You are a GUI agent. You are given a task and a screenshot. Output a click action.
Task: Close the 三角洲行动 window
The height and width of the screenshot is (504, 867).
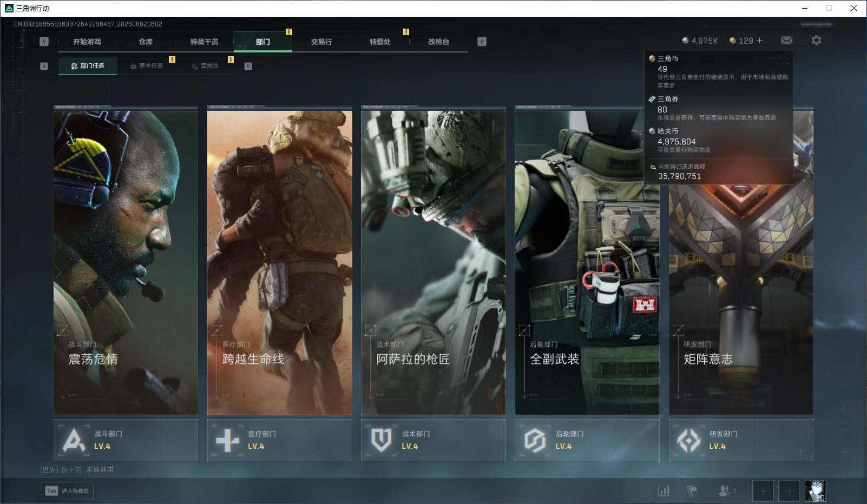pyautogui.click(x=854, y=8)
